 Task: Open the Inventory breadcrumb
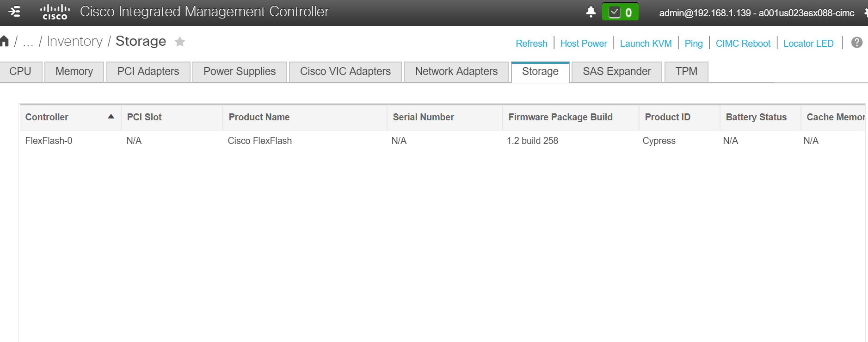[74, 41]
